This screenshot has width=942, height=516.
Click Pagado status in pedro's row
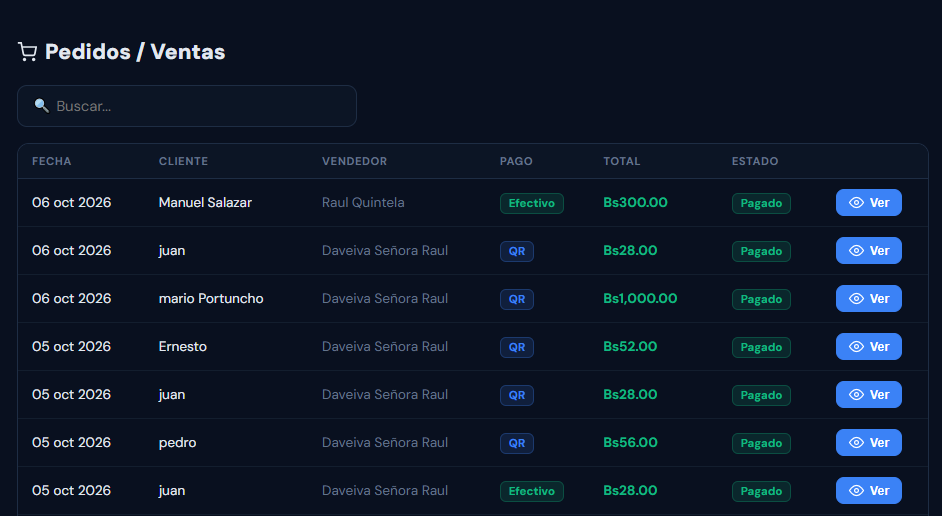(x=761, y=443)
